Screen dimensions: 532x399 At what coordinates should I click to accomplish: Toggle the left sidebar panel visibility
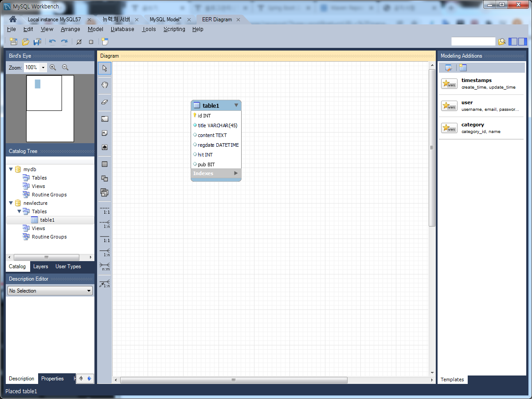click(513, 42)
